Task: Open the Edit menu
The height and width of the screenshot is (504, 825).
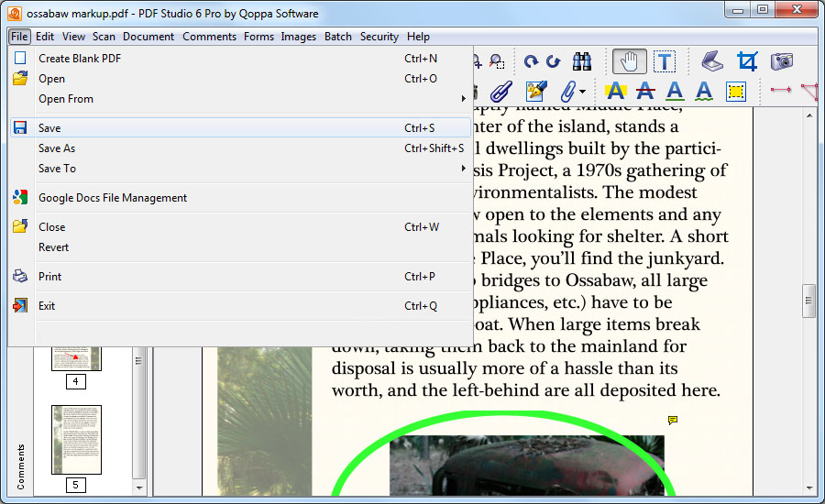Action: 45,37
